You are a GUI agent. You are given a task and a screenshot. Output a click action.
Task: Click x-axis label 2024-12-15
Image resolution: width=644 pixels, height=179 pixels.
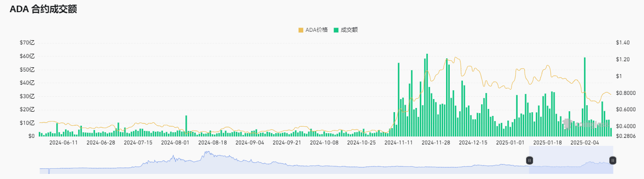473,143
